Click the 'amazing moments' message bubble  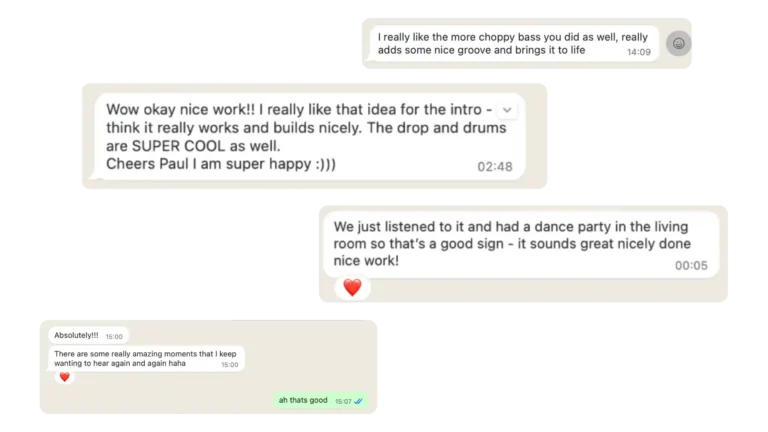[x=135, y=359]
